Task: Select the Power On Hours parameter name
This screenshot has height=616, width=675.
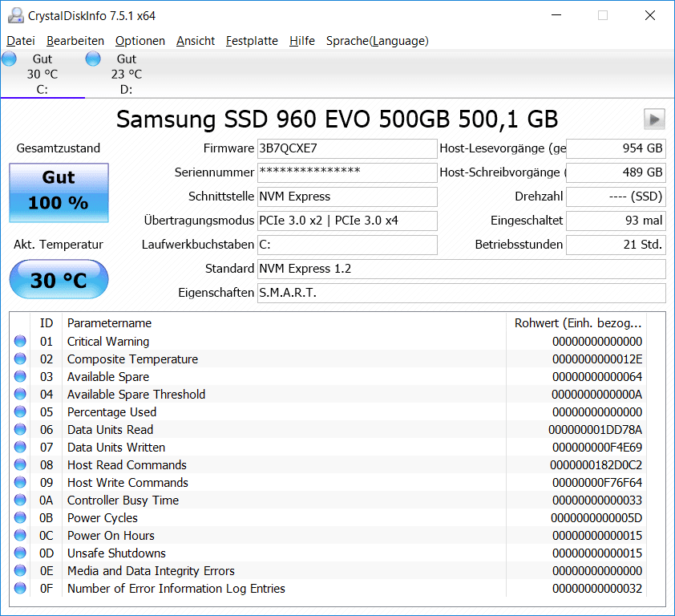Action: point(111,536)
